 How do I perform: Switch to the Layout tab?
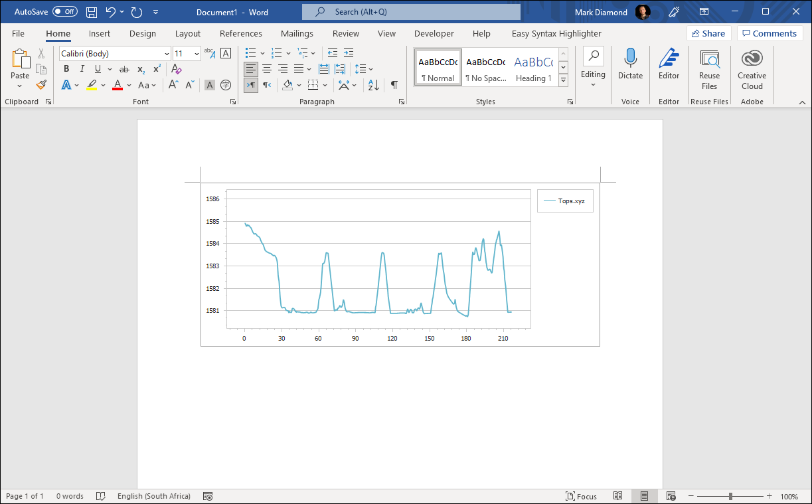pos(188,33)
